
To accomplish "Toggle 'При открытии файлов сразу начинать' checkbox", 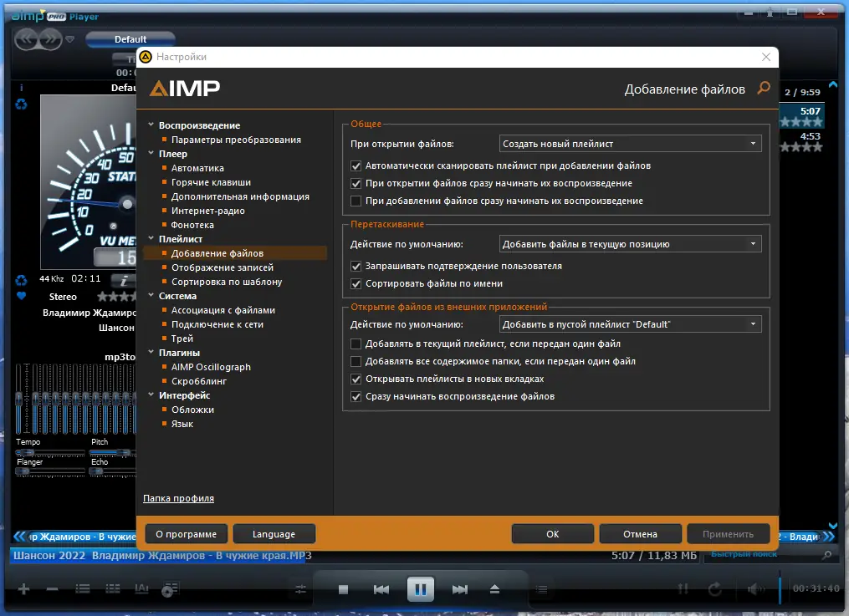I will tap(355, 183).
